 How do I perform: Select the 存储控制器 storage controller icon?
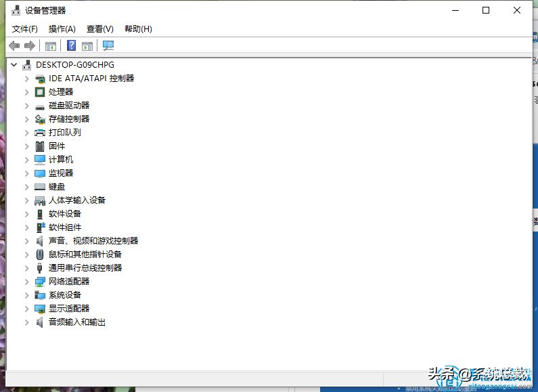[40, 119]
